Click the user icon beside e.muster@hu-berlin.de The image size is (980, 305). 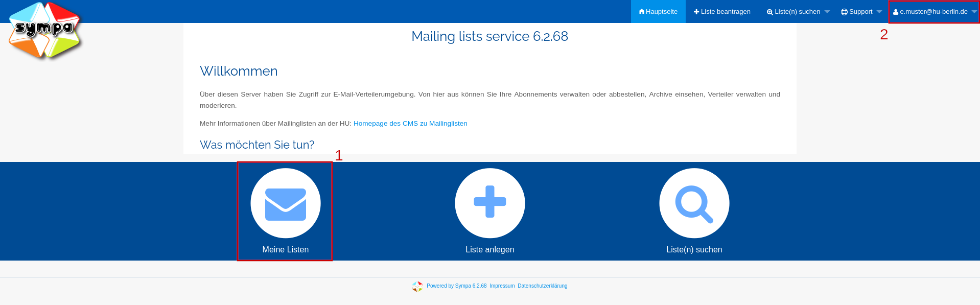click(x=896, y=12)
